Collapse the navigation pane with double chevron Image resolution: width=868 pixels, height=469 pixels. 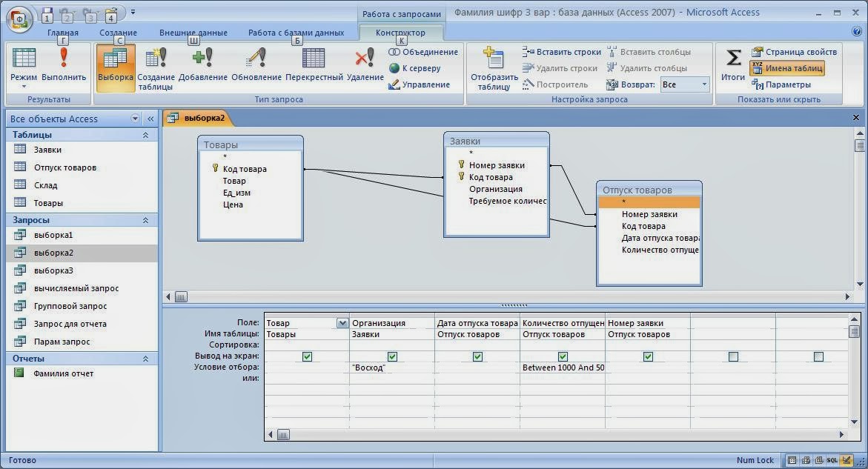click(150, 119)
